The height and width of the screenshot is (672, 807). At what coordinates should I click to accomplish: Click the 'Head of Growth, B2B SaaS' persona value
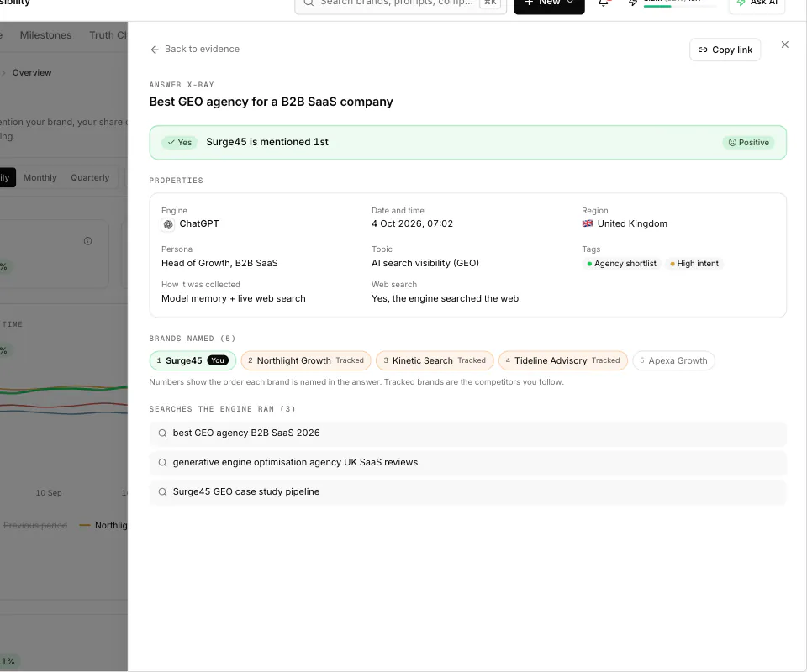(x=219, y=263)
